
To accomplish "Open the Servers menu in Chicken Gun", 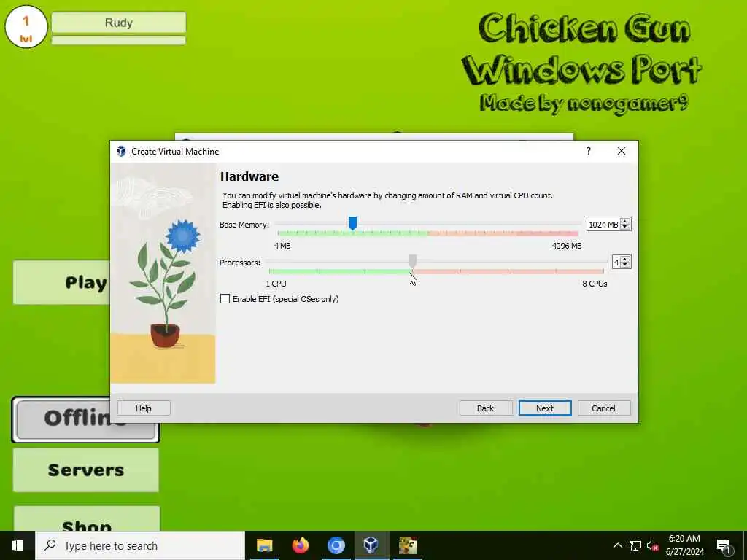I will click(86, 470).
